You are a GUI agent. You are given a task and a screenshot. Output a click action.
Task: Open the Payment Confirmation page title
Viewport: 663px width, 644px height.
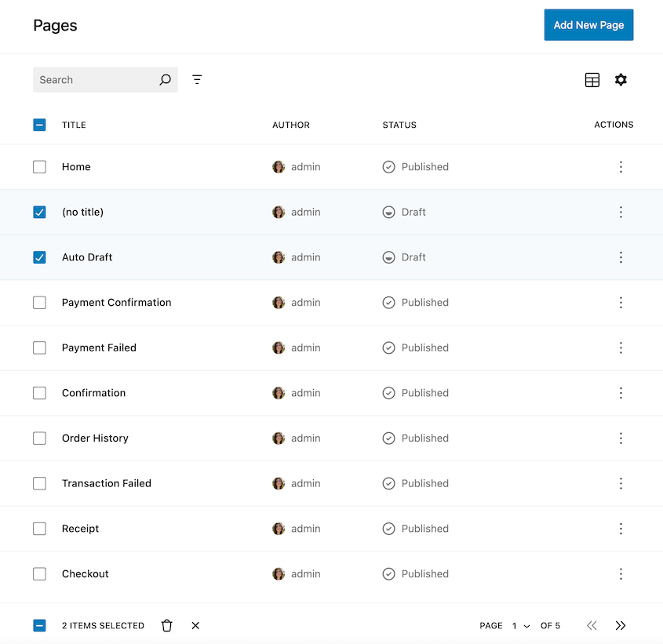point(117,302)
